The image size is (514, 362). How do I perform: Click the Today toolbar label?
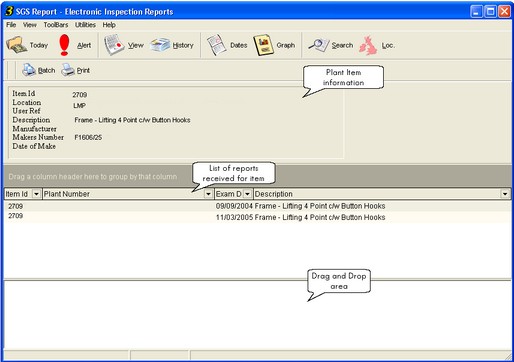tap(39, 45)
